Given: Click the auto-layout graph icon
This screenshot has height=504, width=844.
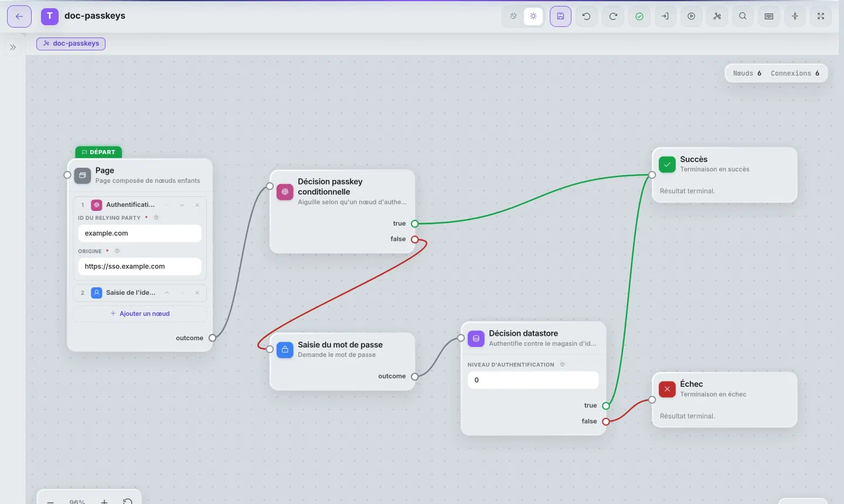Looking at the screenshot, I should click(717, 16).
